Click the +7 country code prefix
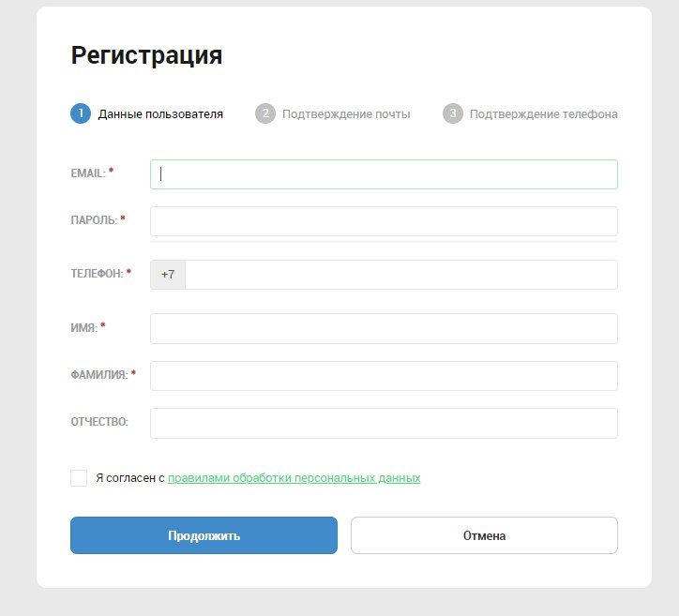 [x=168, y=275]
